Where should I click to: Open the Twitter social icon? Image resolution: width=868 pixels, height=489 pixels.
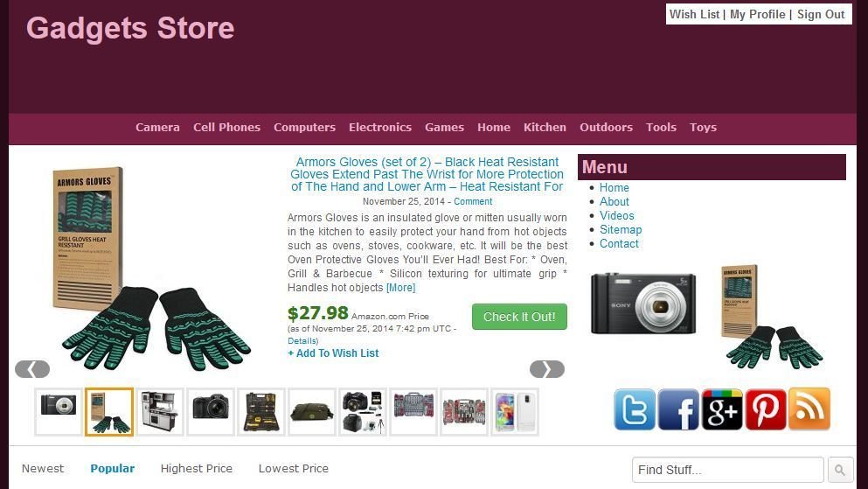pyautogui.click(x=635, y=409)
